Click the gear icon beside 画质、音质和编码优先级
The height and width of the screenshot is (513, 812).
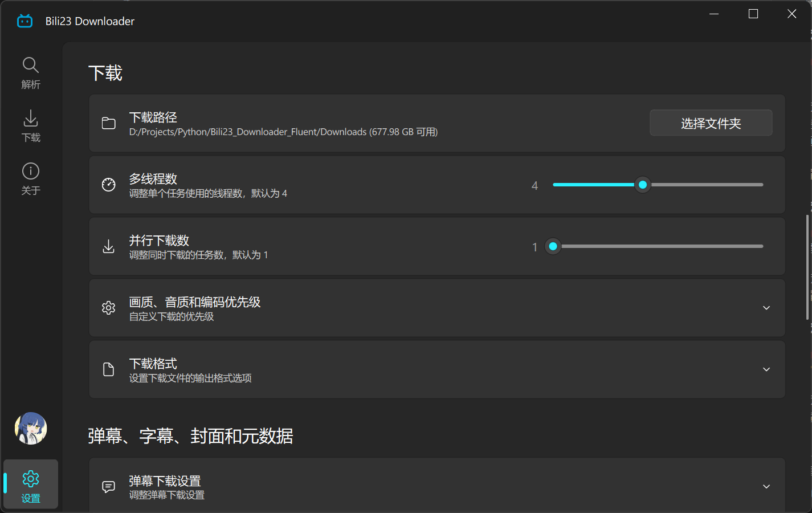108,308
